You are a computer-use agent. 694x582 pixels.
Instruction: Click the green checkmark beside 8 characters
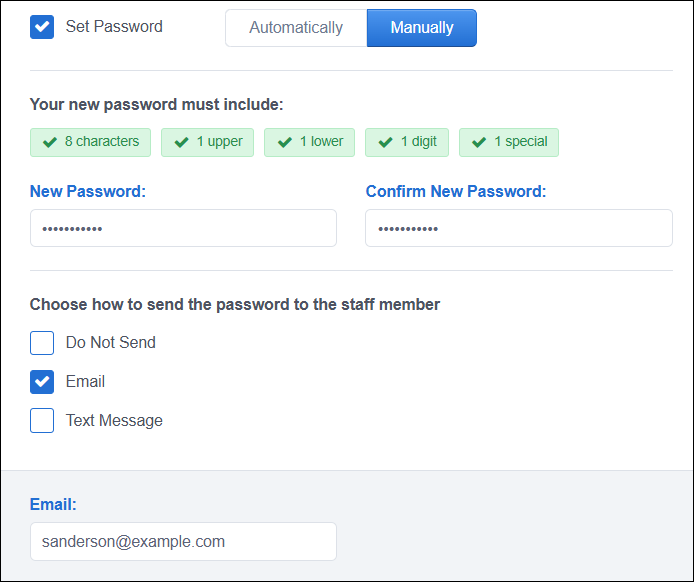(x=50, y=142)
